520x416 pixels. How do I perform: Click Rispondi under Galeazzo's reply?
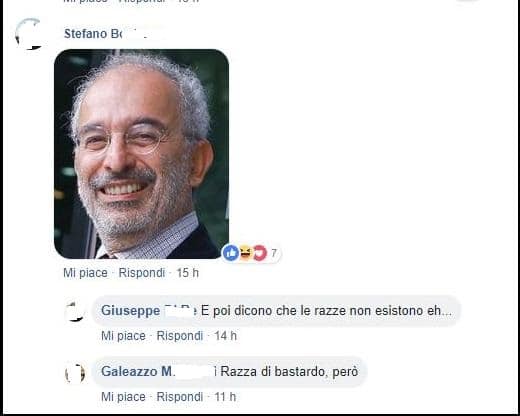[x=180, y=397]
